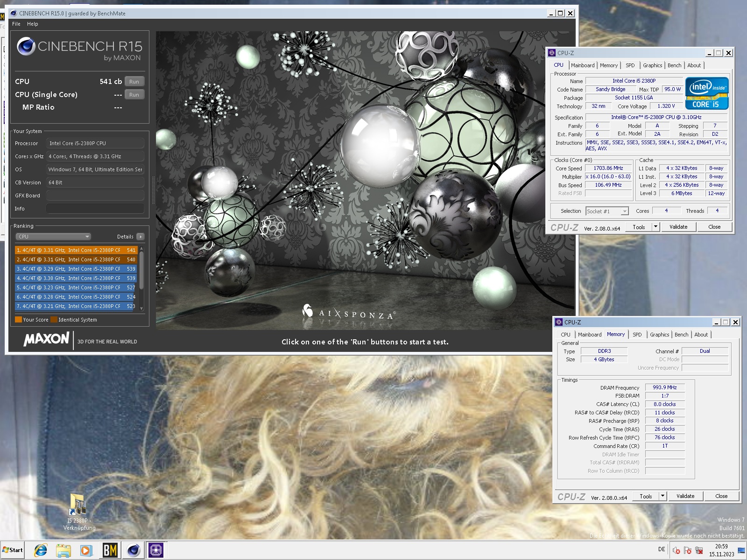Image resolution: width=747 pixels, height=560 pixels.
Task: Launch Windows Media Player from taskbar
Action: [86, 550]
